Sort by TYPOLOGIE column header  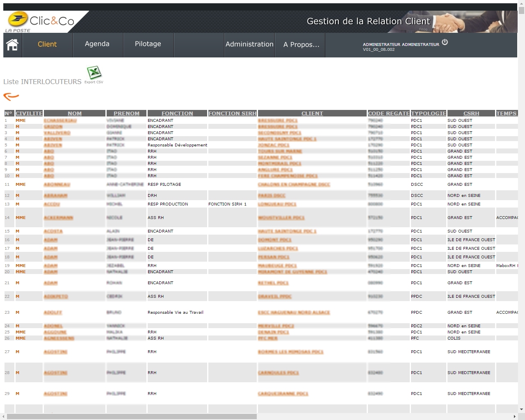coord(428,114)
